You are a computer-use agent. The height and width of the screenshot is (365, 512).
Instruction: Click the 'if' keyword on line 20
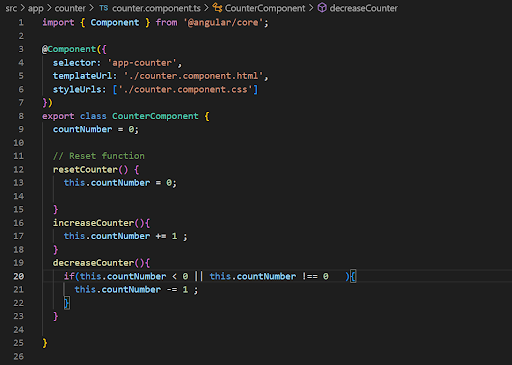[x=69, y=276]
